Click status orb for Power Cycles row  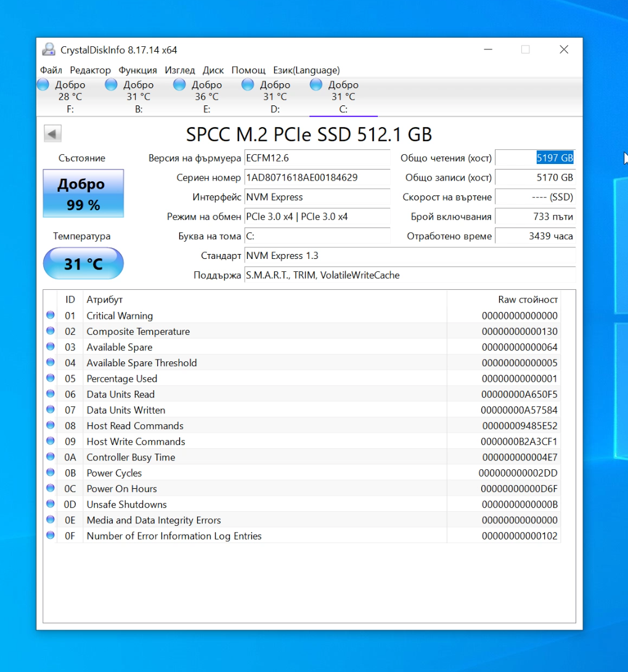click(x=51, y=472)
